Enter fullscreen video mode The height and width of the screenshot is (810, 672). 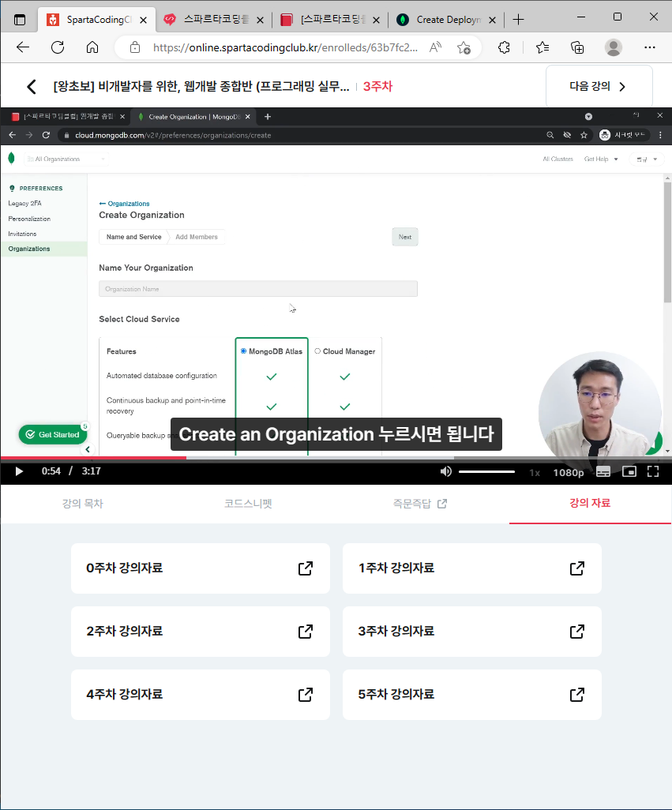pos(653,471)
